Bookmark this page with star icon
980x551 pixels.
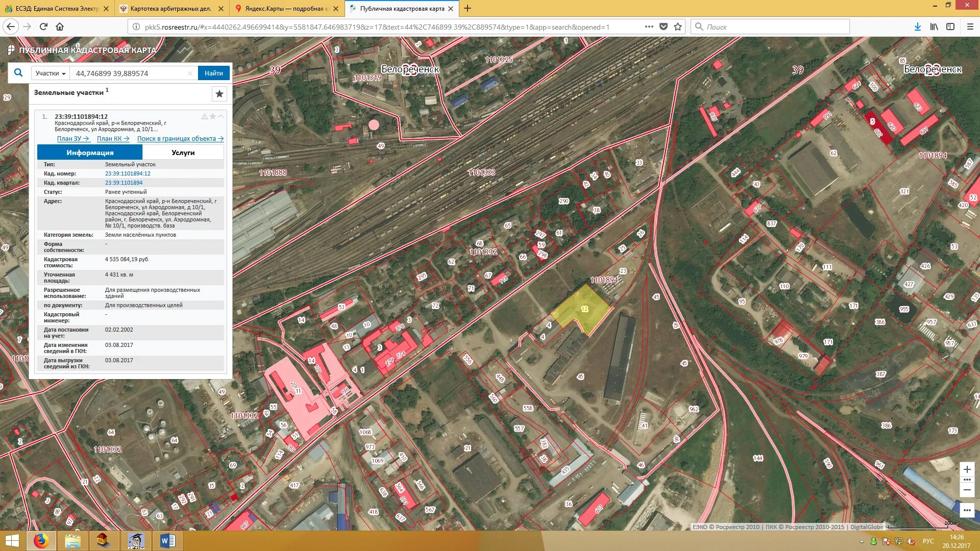678,27
